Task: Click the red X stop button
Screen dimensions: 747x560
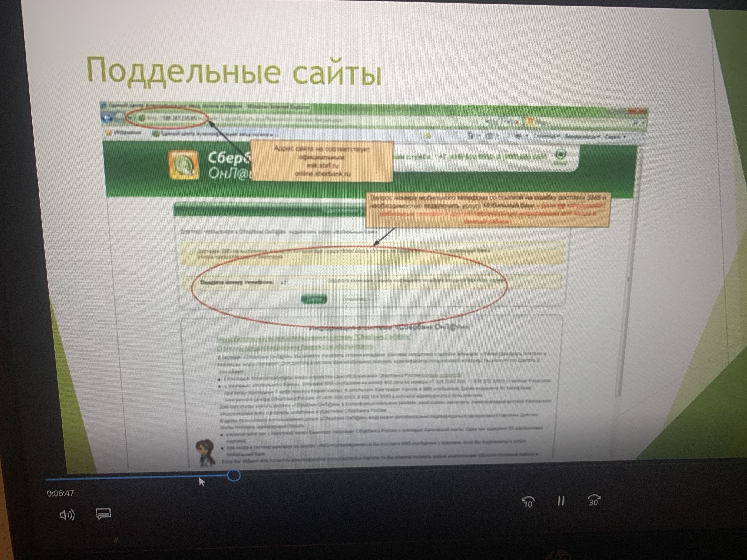Action: [517, 122]
